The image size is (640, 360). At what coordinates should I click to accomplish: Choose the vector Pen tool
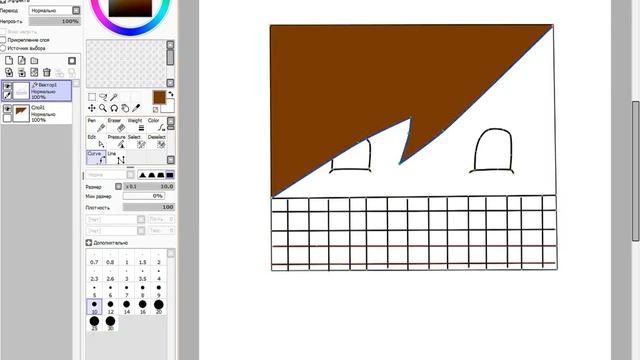click(x=96, y=125)
